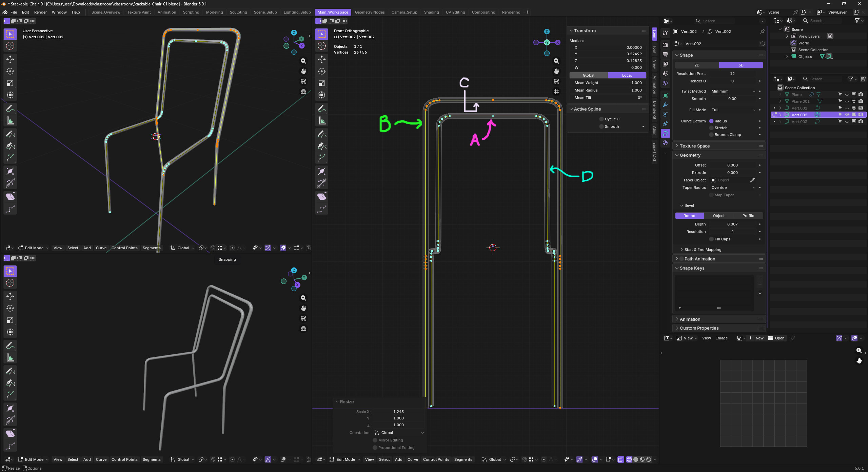Pin the Vert.002 properties context
The image size is (868, 472).
point(763,32)
